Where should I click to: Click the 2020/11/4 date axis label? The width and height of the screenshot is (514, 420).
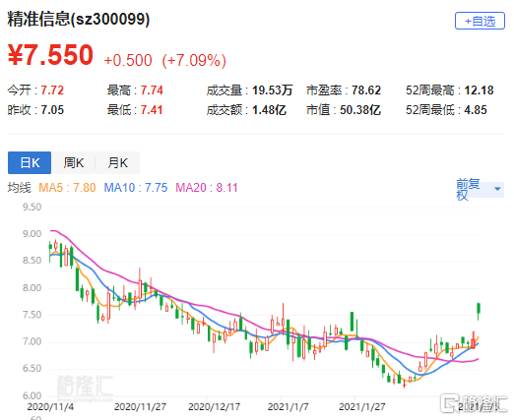pyautogui.click(x=50, y=407)
